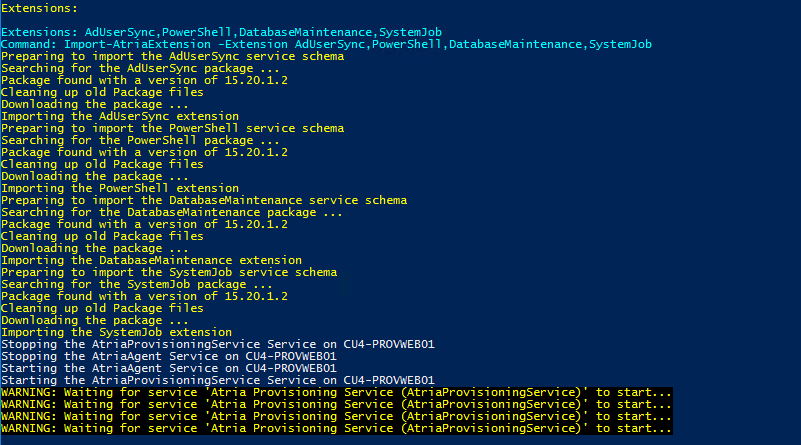Select the "Searching for the AdUserSync package" line
Image resolution: width=801 pixels, height=445 pixels.
[140, 68]
